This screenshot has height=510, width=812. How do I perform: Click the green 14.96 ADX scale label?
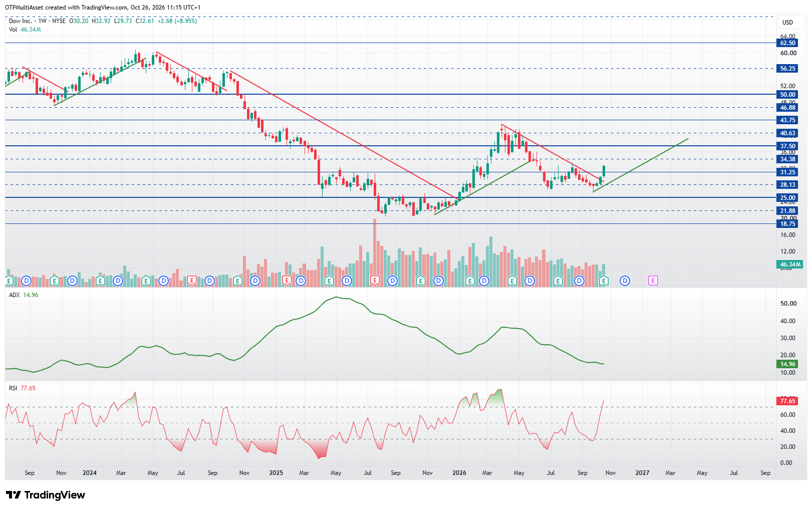pos(787,364)
